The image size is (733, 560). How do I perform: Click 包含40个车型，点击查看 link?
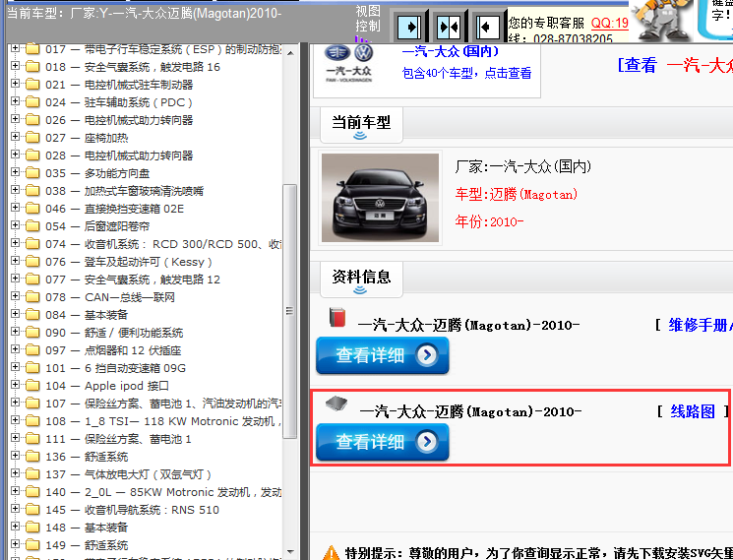(466, 73)
